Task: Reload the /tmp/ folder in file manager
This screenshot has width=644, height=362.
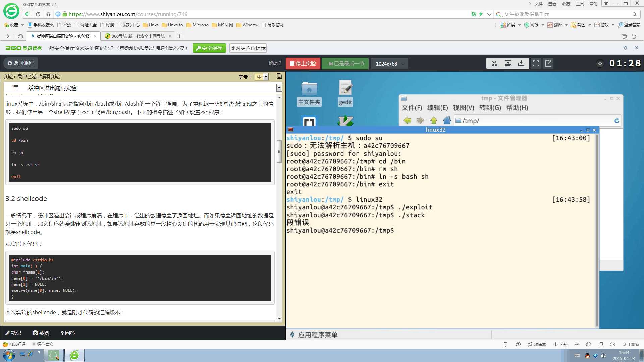Action: click(x=616, y=121)
